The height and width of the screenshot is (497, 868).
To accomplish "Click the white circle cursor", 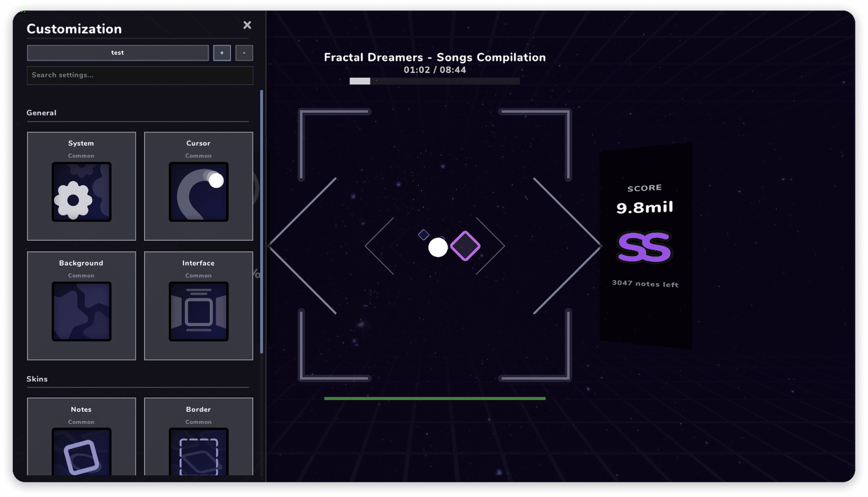I will pos(438,248).
